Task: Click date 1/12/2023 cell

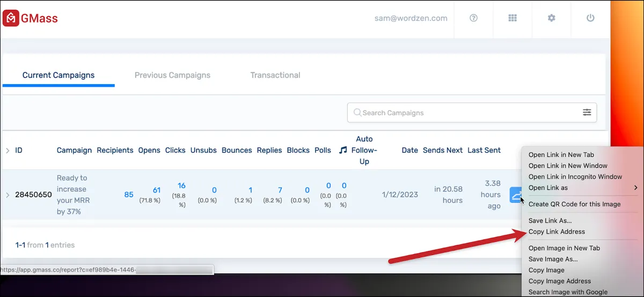Action: click(x=400, y=195)
